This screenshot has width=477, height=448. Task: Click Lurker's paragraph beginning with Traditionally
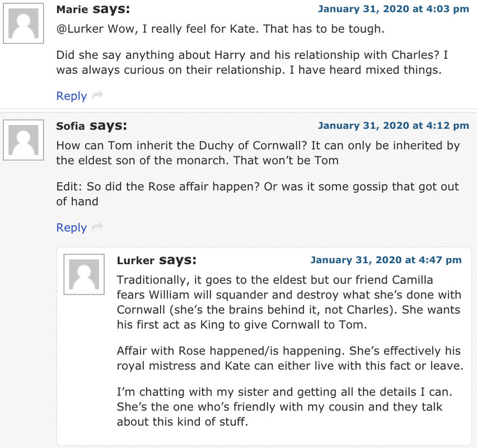(x=289, y=302)
